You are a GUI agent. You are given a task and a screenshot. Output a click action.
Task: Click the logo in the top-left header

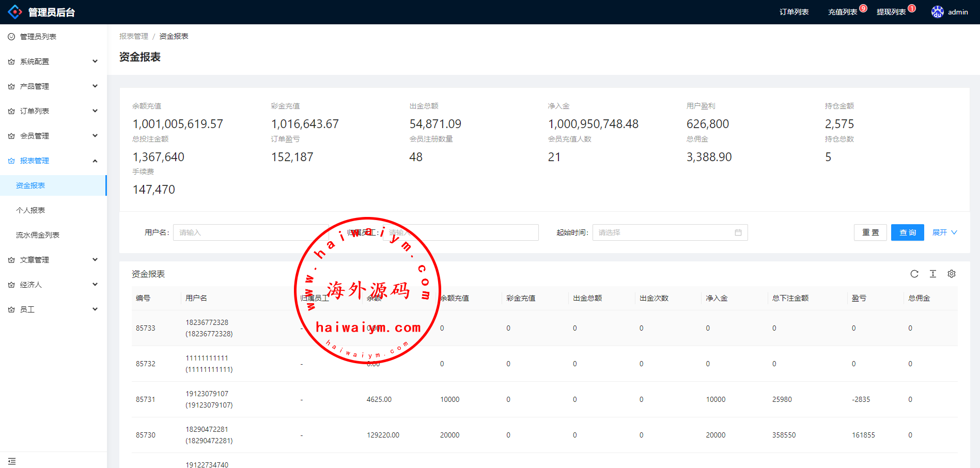tap(15, 12)
